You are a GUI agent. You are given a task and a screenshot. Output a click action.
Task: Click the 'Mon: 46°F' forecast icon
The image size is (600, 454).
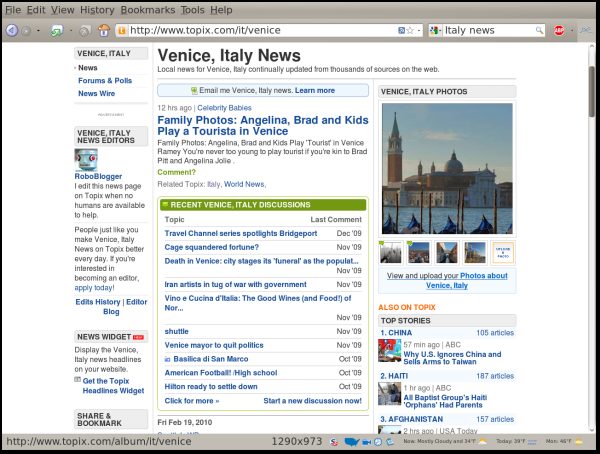point(579,441)
